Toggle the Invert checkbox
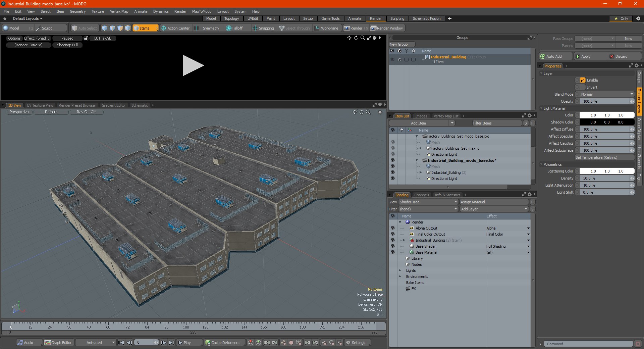Viewport: 644px width, 349px height. pos(583,87)
